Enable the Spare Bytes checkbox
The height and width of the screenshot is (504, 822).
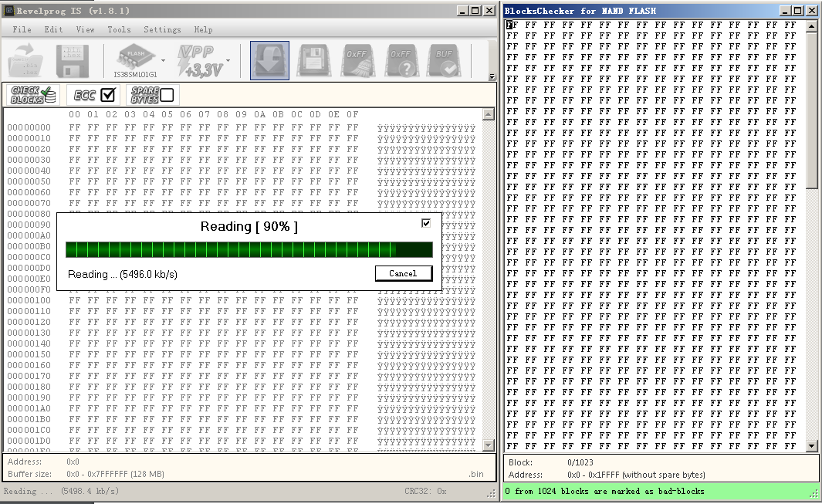click(x=167, y=95)
